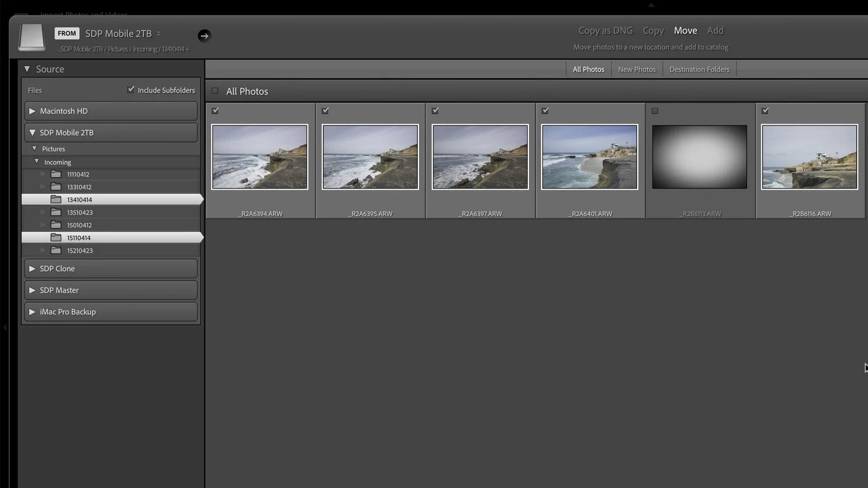Expand the SDP Clone drive
The height and width of the screenshot is (488, 868).
(x=33, y=268)
